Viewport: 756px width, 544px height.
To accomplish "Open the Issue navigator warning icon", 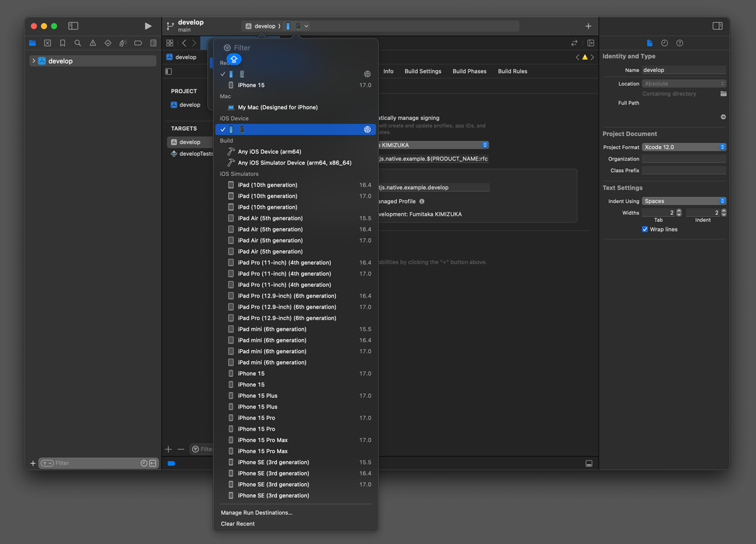I will 93,43.
